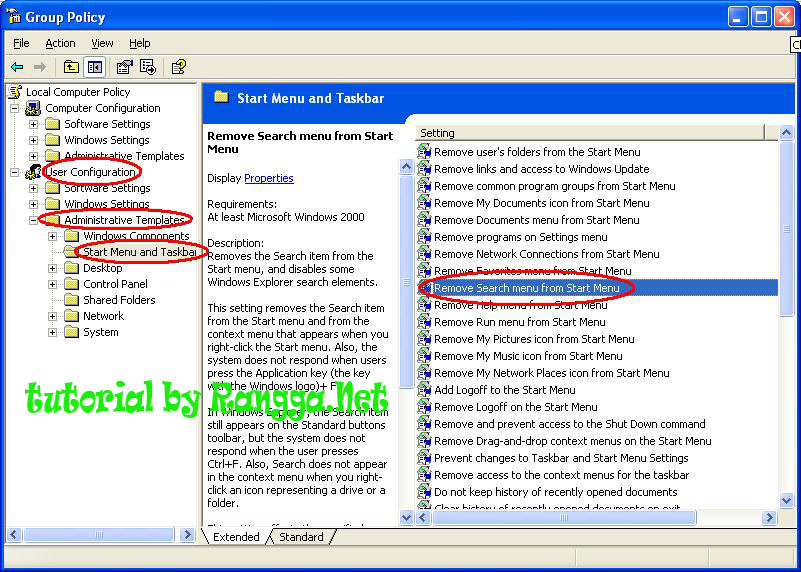This screenshot has height=572, width=801.
Task: Open the Properties link
Action: pyautogui.click(x=269, y=178)
